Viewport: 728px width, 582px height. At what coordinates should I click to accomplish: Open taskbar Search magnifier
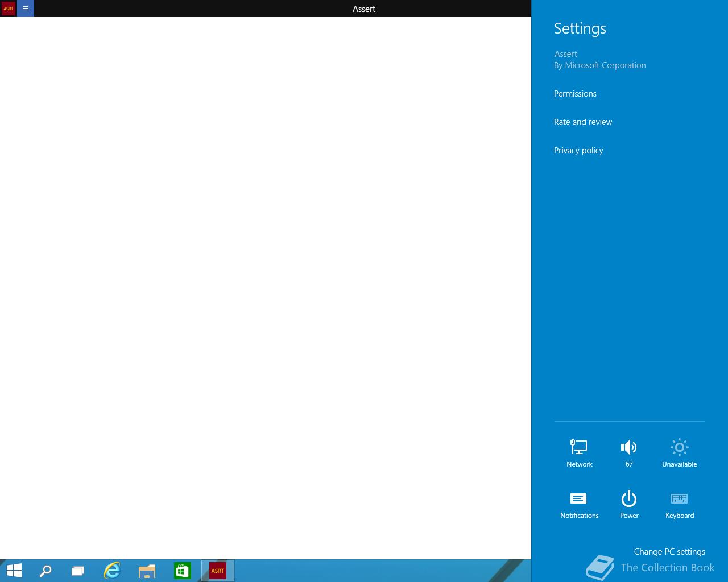45,571
